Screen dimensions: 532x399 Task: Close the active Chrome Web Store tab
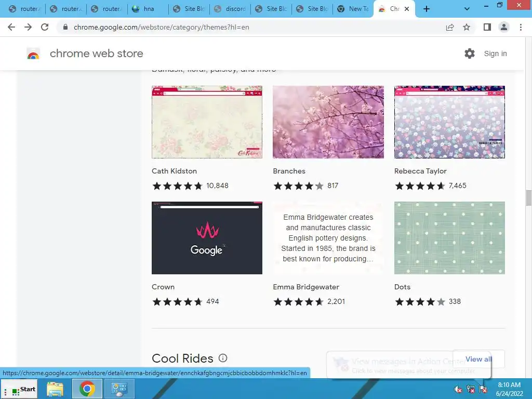click(407, 9)
